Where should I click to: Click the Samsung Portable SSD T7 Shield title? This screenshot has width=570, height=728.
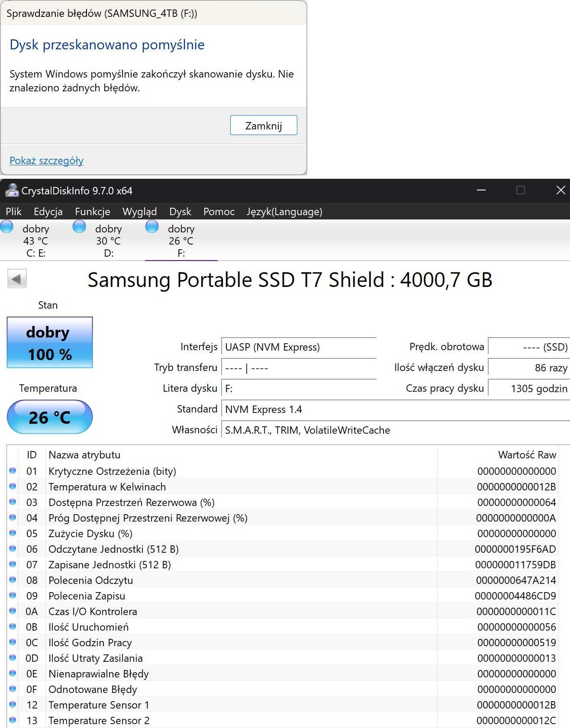pos(290,280)
